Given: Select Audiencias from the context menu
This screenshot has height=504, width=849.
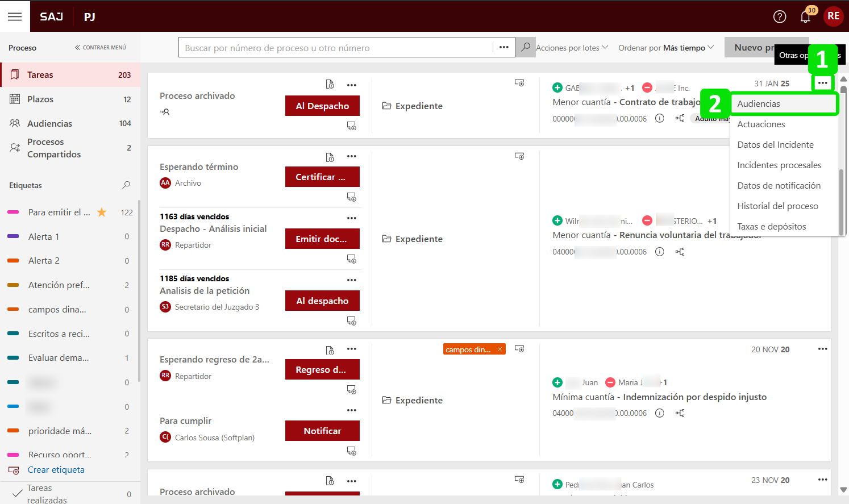Looking at the screenshot, I should [x=759, y=104].
